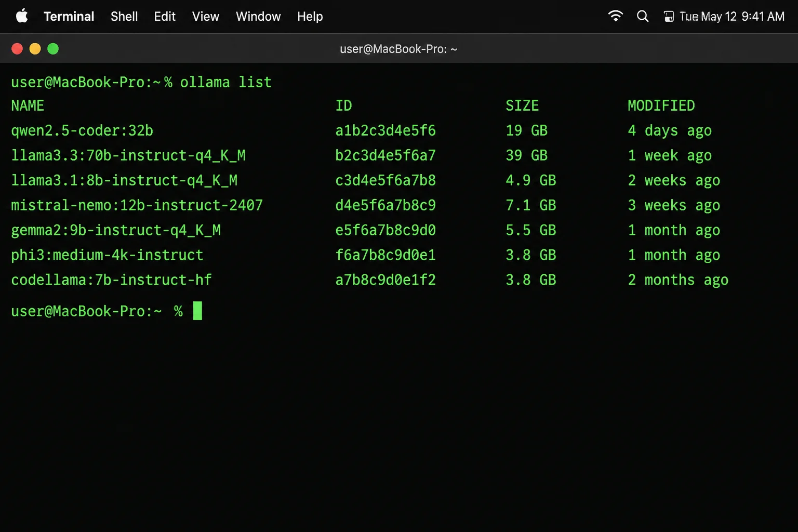The height and width of the screenshot is (532, 798).
Task: Click the ID c3d4e5f6a7b8
Action: 385,180
